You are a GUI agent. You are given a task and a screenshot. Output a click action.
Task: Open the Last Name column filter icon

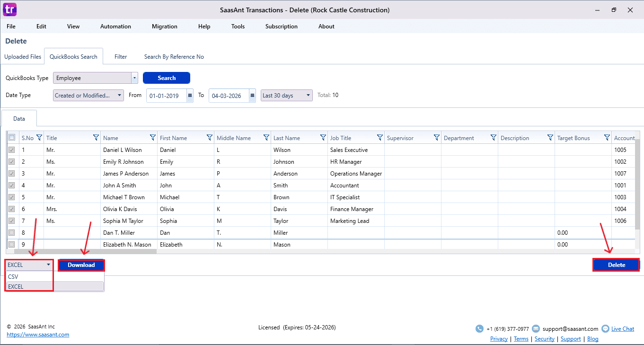[x=323, y=138]
